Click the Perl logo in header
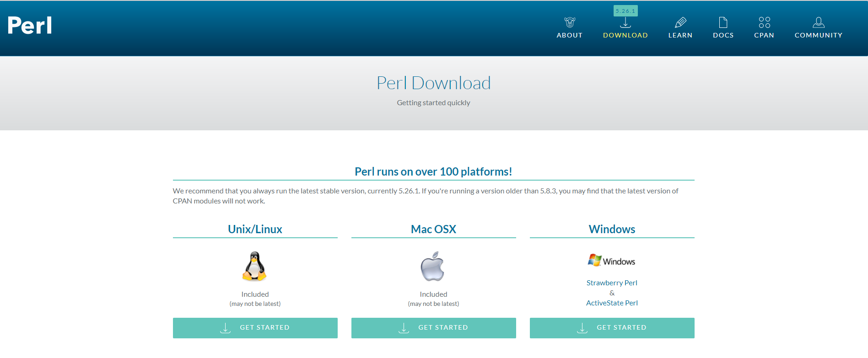 coord(30,25)
